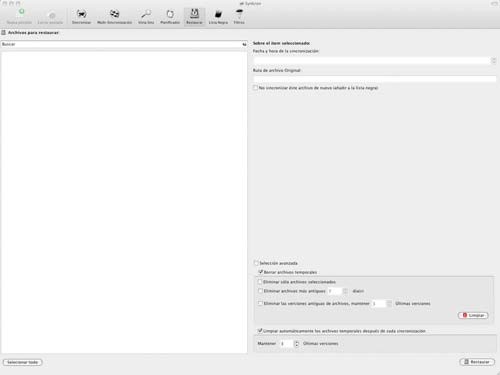Click the empty restore files list
This screenshot has width=500, height=375.
click(124, 202)
